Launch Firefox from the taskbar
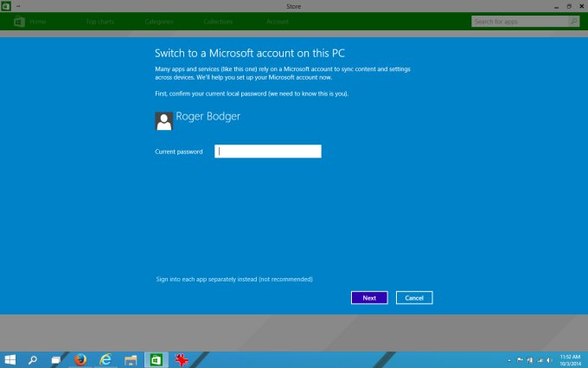 coord(80,360)
